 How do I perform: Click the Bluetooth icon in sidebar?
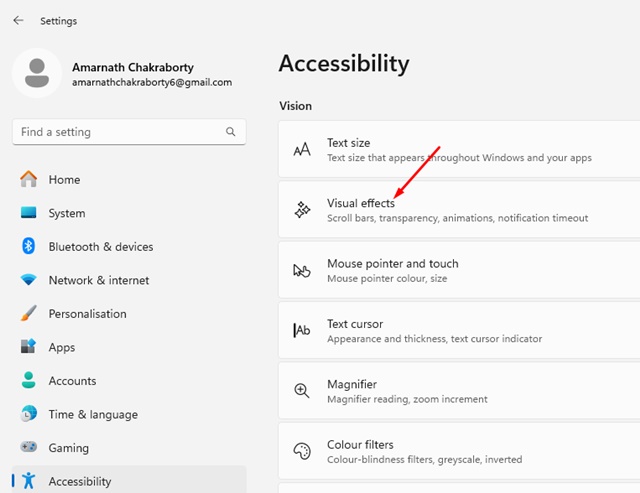[x=29, y=246]
